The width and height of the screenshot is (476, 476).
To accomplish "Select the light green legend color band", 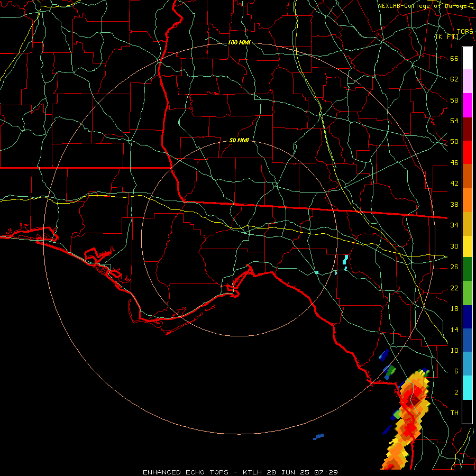I will click(x=467, y=293).
